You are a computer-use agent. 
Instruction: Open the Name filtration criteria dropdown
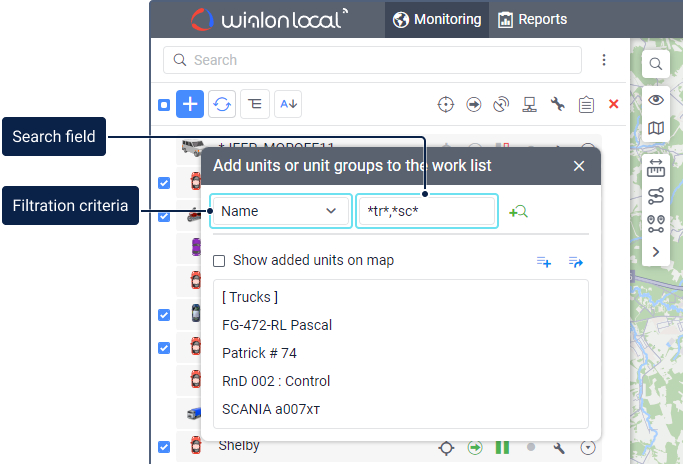281,211
